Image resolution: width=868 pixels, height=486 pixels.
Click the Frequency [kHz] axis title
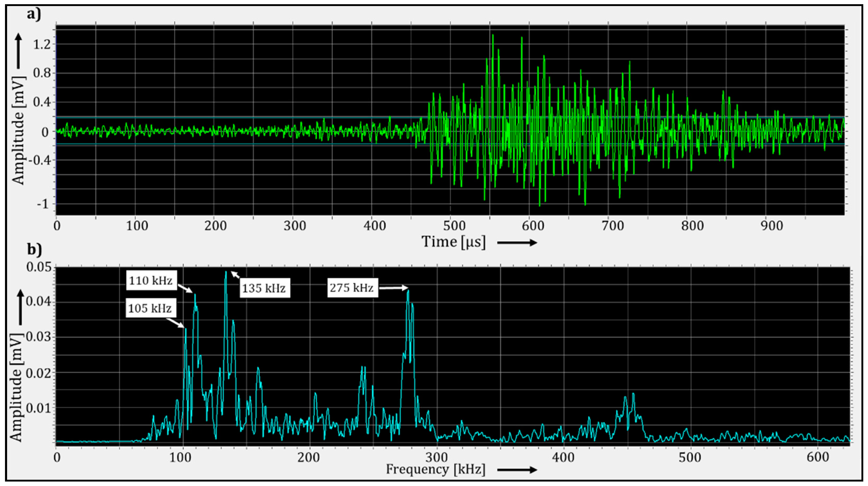[435, 469]
